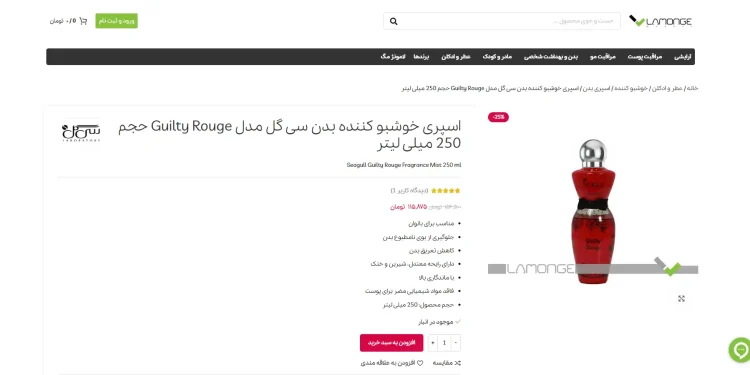Click the compare arrows icon
The image size is (750, 375).
[458, 363]
